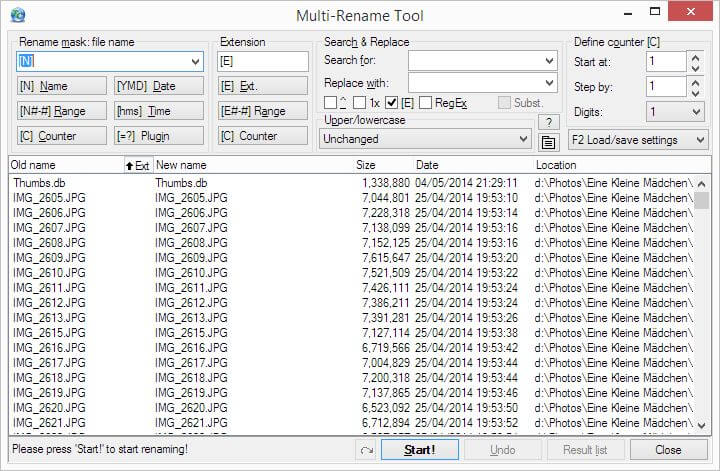720x471 pixels.
Task: Increase the Start at counter value
Action: pyautogui.click(x=695, y=57)
